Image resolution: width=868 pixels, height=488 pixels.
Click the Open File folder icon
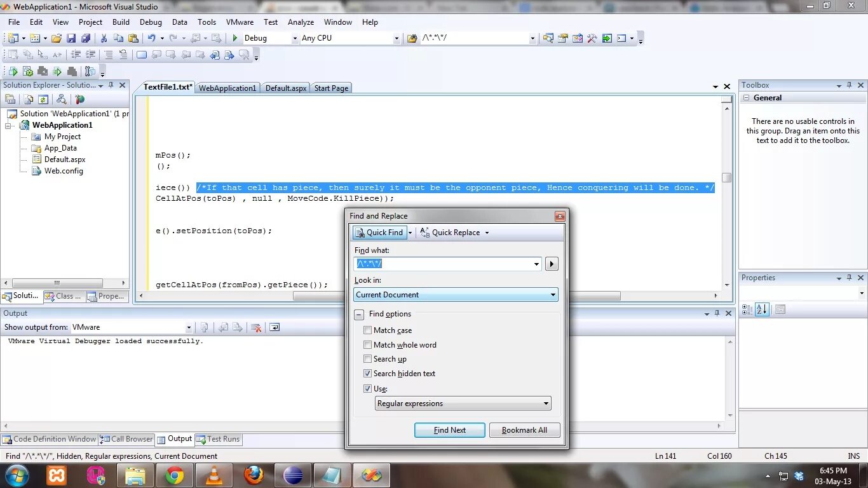[x=57, y=38]
